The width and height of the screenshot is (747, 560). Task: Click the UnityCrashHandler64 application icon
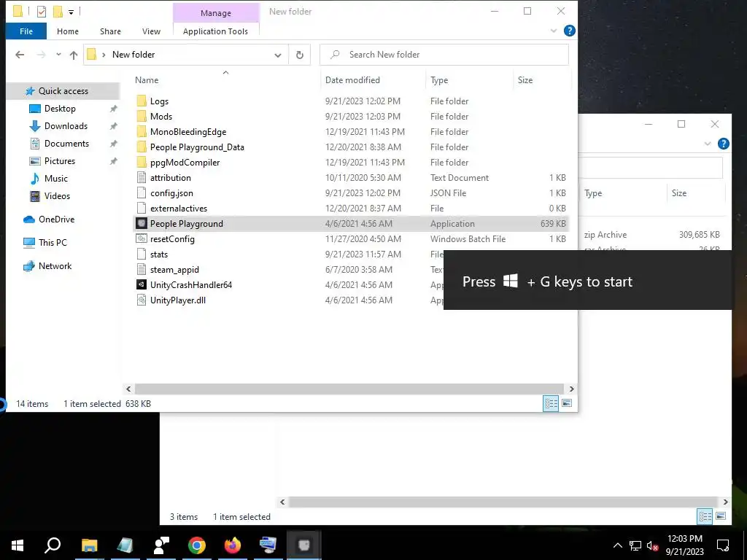coord(142,285)
